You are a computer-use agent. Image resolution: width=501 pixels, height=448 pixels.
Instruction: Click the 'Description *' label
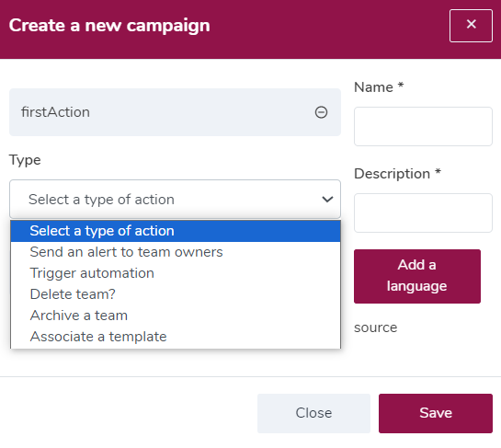click(397, 174)
